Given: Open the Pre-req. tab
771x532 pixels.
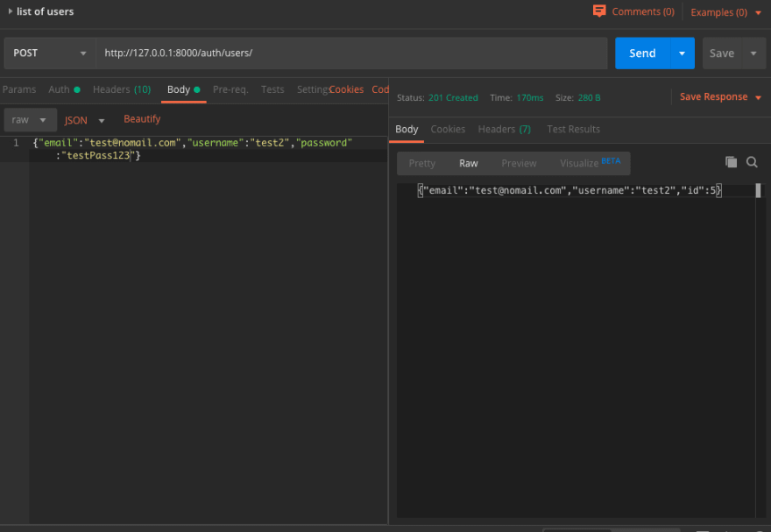Looking at the screenshot, I should tap(230, 89).
